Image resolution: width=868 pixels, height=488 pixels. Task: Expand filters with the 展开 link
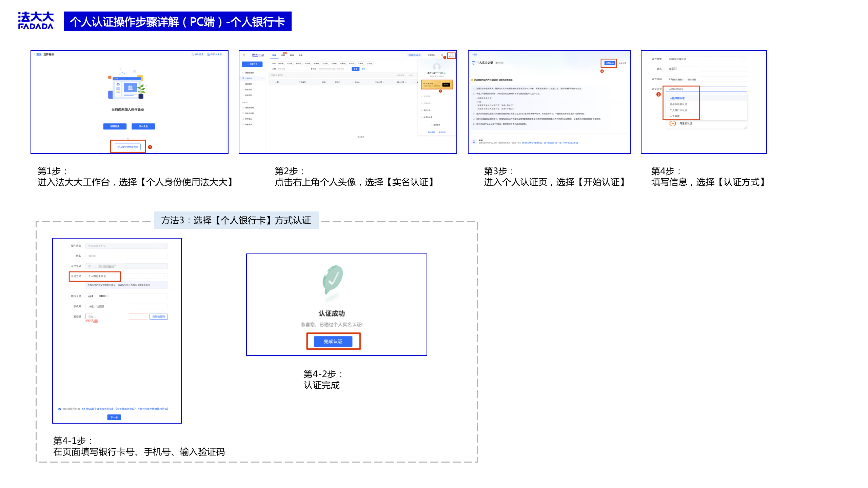coord(363,69)
